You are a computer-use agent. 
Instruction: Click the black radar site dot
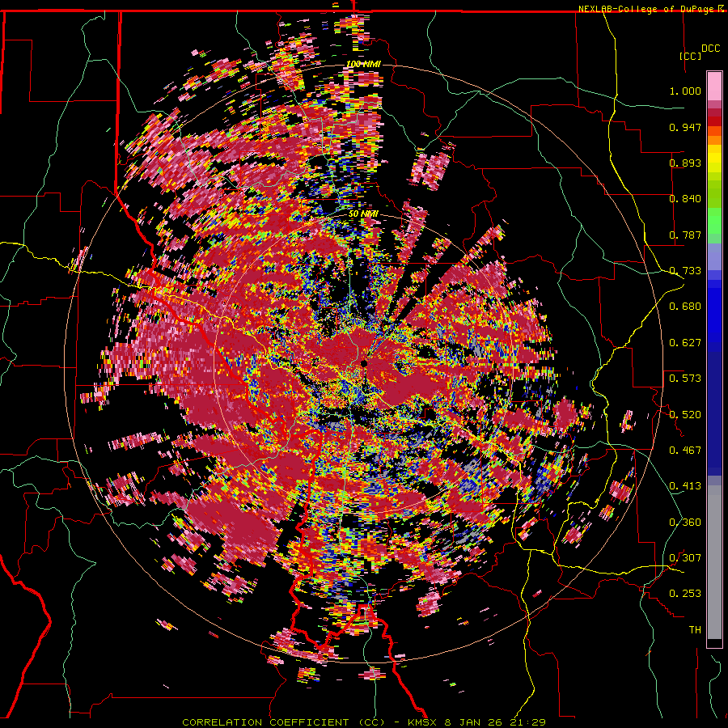click(364, 363)
